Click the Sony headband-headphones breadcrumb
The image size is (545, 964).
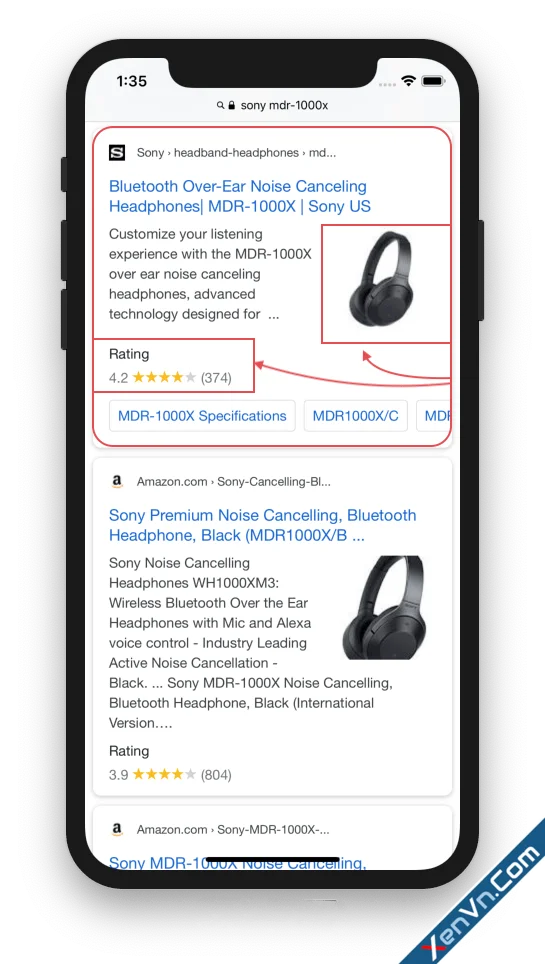point(236,152)
